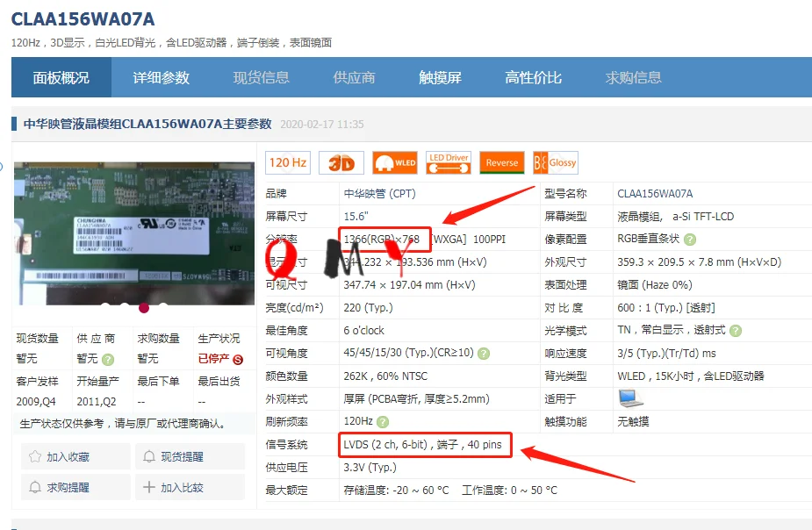Switch to the 求购信息 tab

point(633,77)
